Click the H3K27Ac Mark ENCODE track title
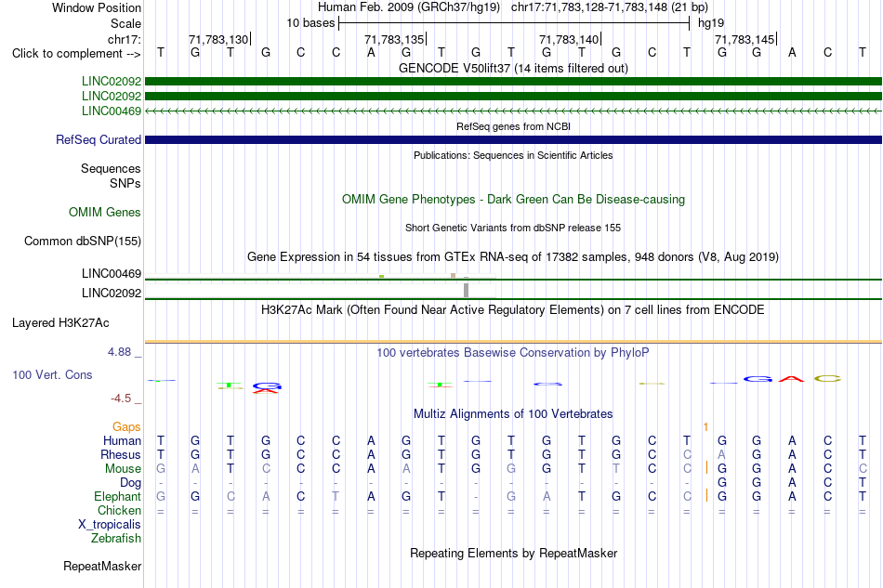This screenshot has width=883, height=588. click(x=513, y=310)
